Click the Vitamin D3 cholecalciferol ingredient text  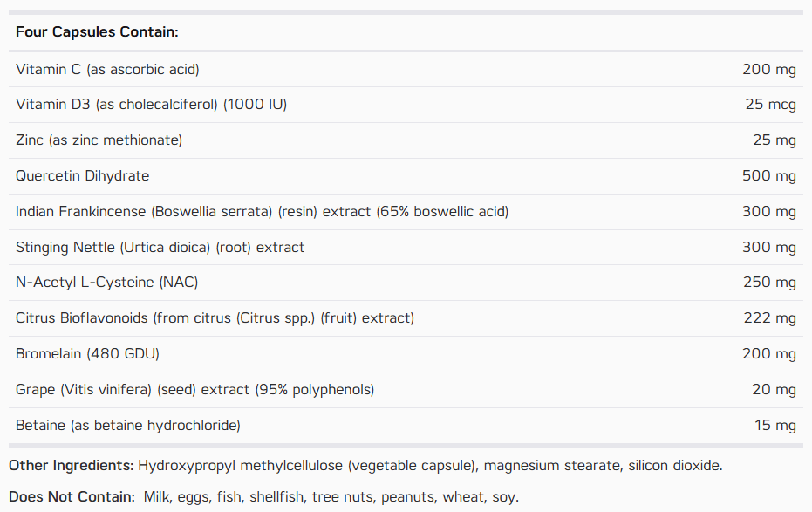[151, 105]
